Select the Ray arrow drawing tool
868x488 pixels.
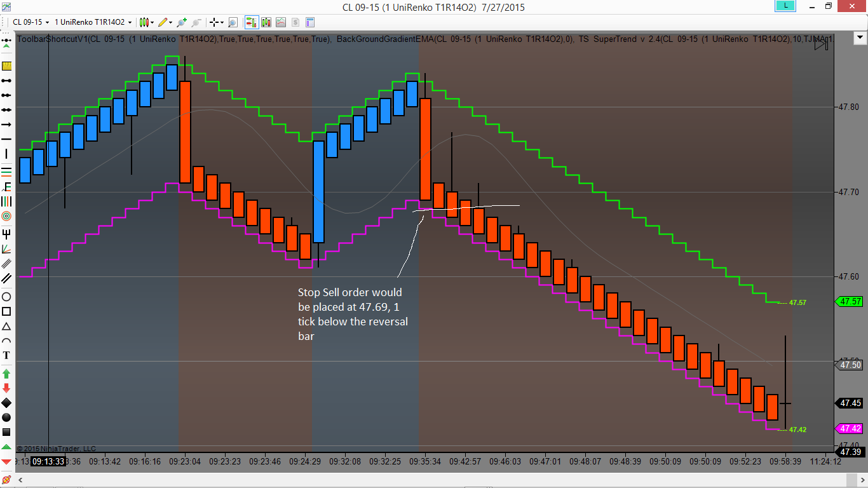coord(6,125)
